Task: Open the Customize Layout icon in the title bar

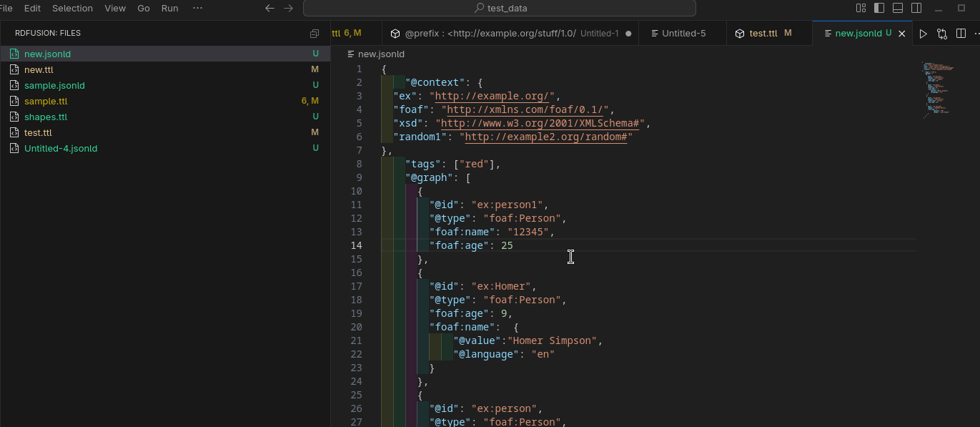Action: click(860, 8)
